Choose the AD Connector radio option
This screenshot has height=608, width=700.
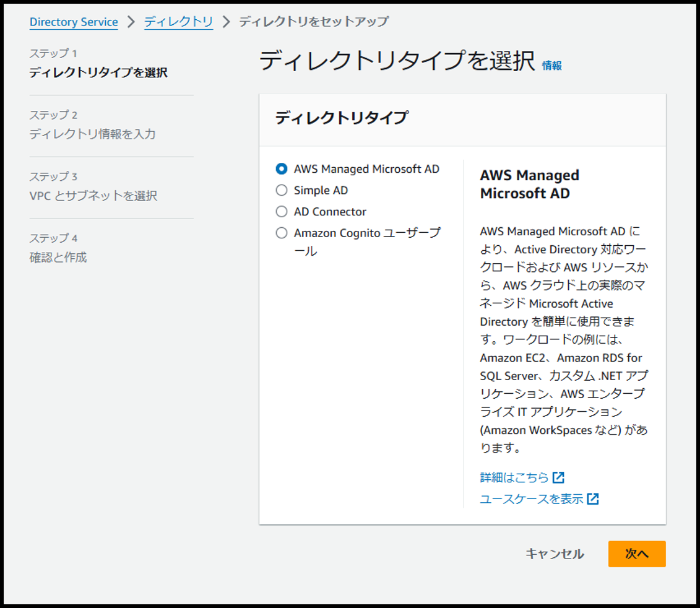coord(281,211)
